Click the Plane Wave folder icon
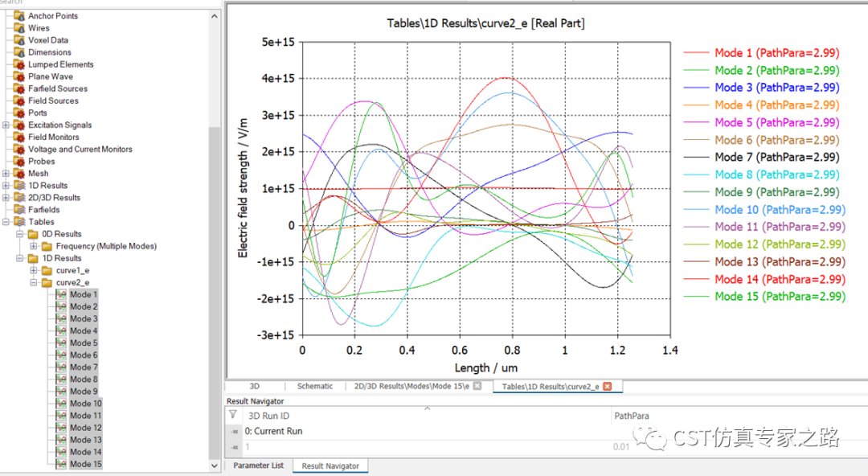Image resolution: width=868 pixels, height=476 pixels. (19, 76)
